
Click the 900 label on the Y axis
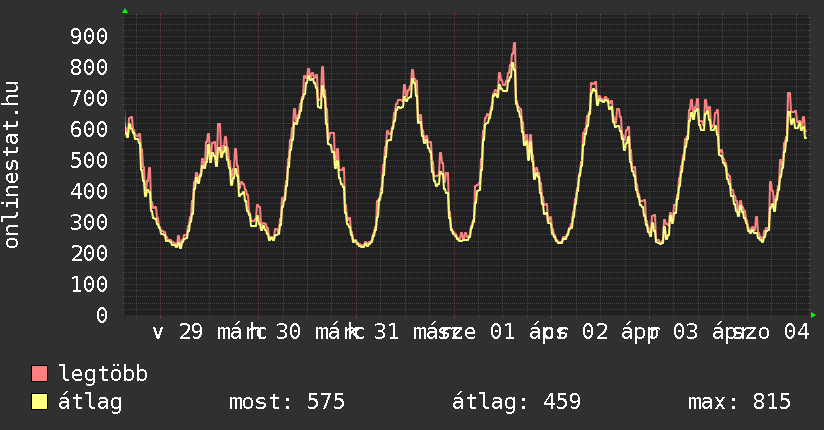[89, 37]
